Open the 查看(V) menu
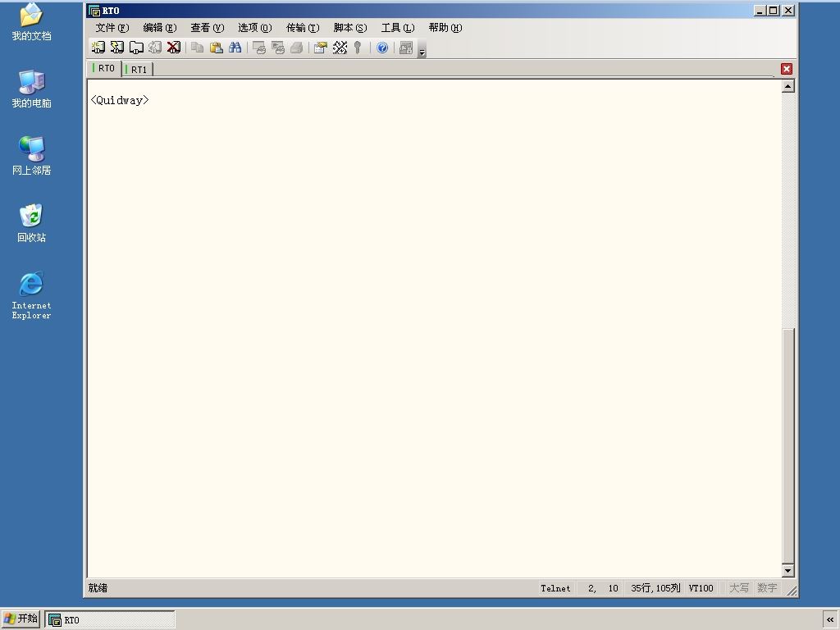 point(208,28)
